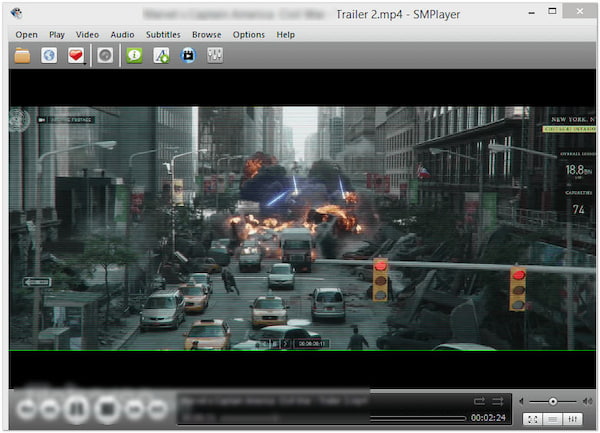Open the Subtitles menu
Screen dimensions: 600x433
tap(163, 35)
